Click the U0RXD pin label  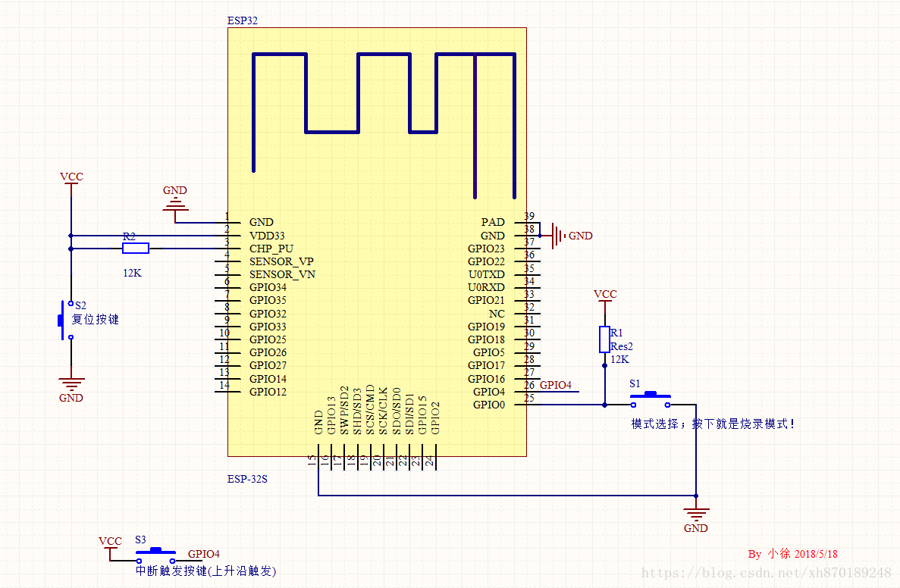pyautogui.click(x=487, y=287)
